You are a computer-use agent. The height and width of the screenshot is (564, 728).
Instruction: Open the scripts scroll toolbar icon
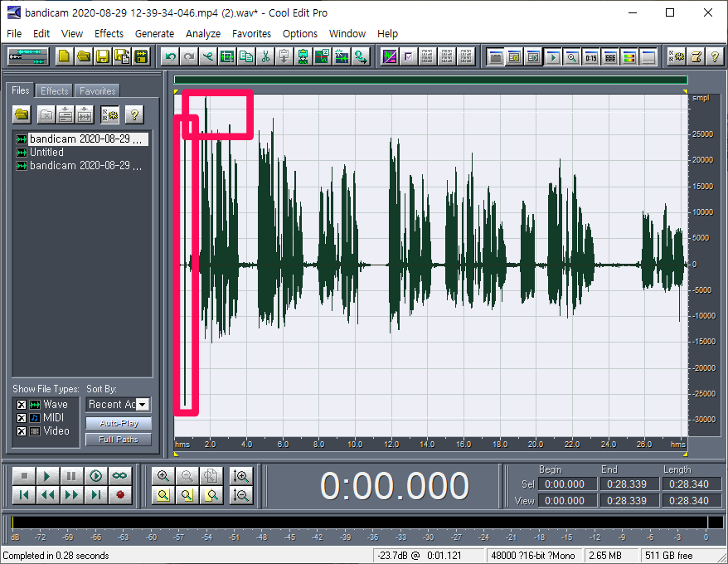(696, 56)
